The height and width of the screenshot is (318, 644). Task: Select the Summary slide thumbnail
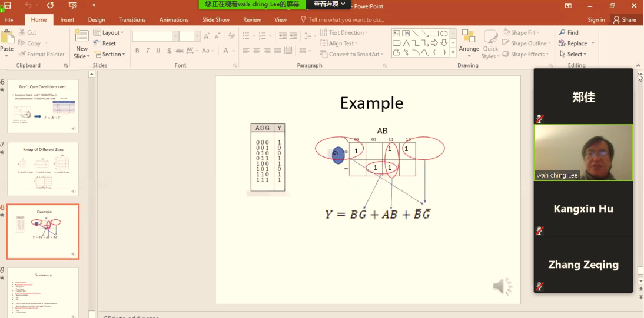point(43,293)
